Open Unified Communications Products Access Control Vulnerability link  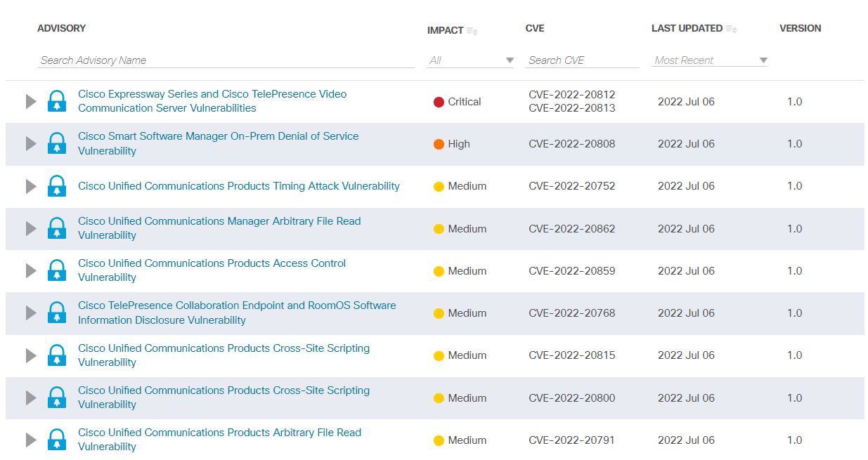point(212,270)
